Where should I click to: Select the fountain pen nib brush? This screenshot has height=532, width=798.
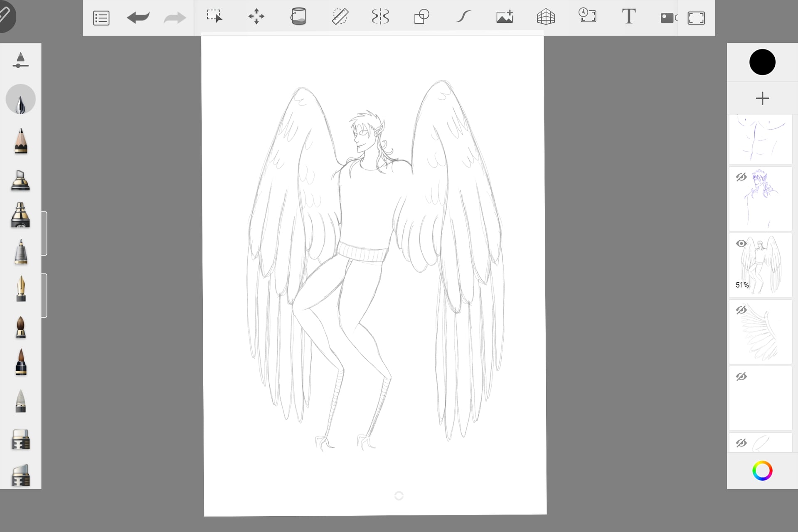[21, 288]
